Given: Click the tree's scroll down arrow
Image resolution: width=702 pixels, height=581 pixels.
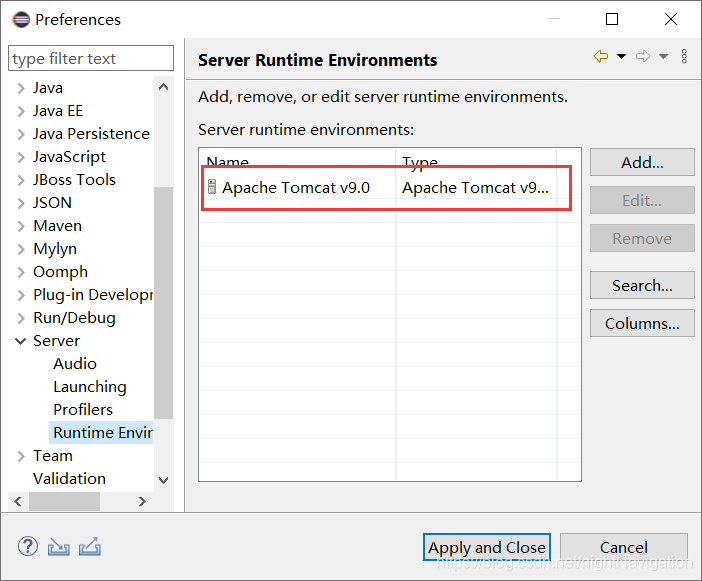Looking at the screenshot, I should point(163,480).
